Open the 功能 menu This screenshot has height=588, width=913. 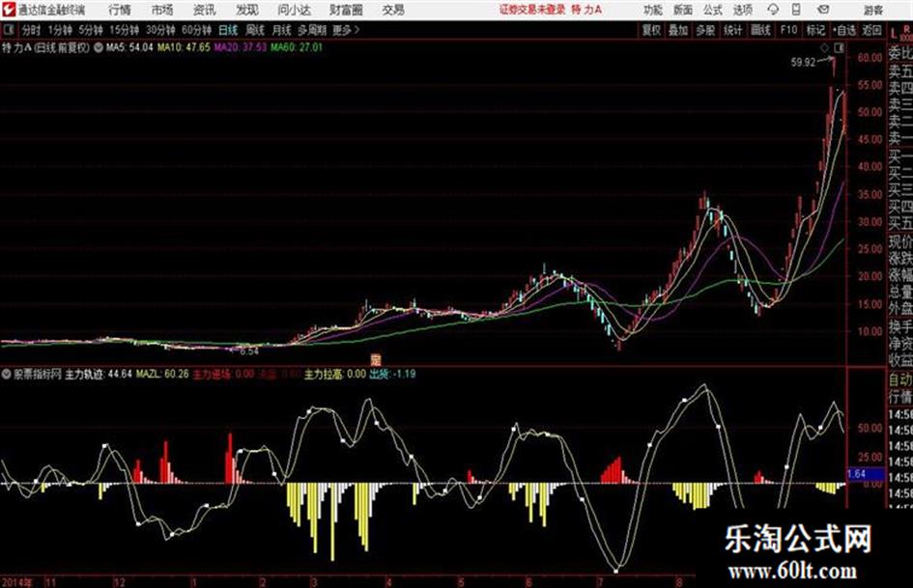pyautogui.click(x=653, y=10)
